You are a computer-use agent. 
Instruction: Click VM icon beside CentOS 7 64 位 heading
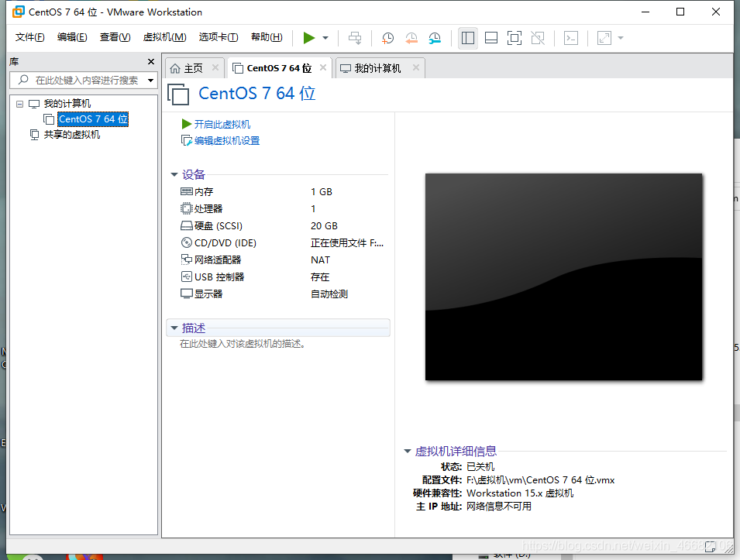(x=178, y=94)
